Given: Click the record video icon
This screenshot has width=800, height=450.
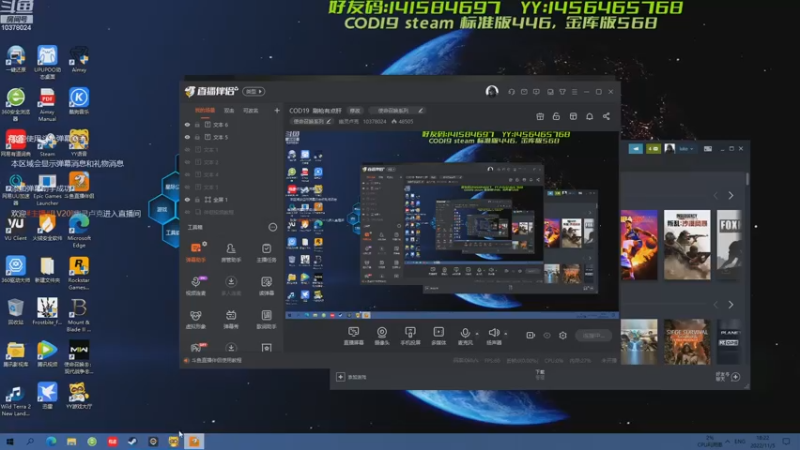Looking at the screenshot, I should [x=530, y=335].
